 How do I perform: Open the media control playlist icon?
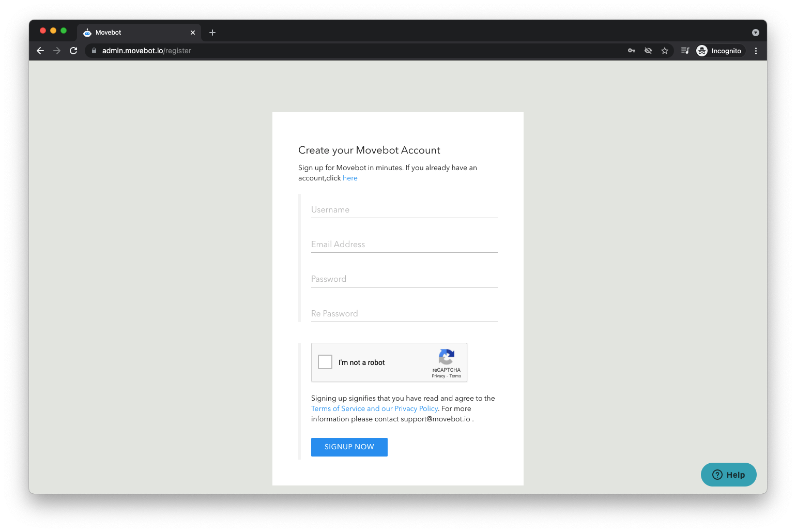(685, 51)
